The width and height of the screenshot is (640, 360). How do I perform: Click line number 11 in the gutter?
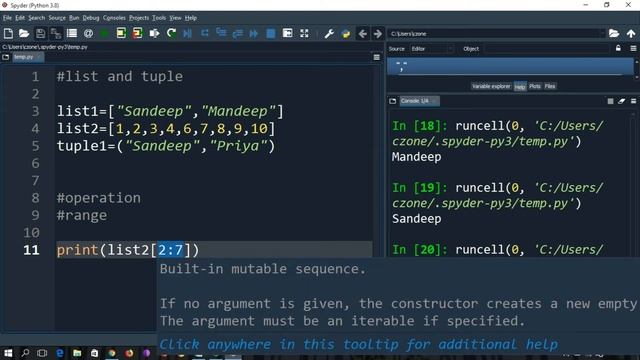coord(31,250)
